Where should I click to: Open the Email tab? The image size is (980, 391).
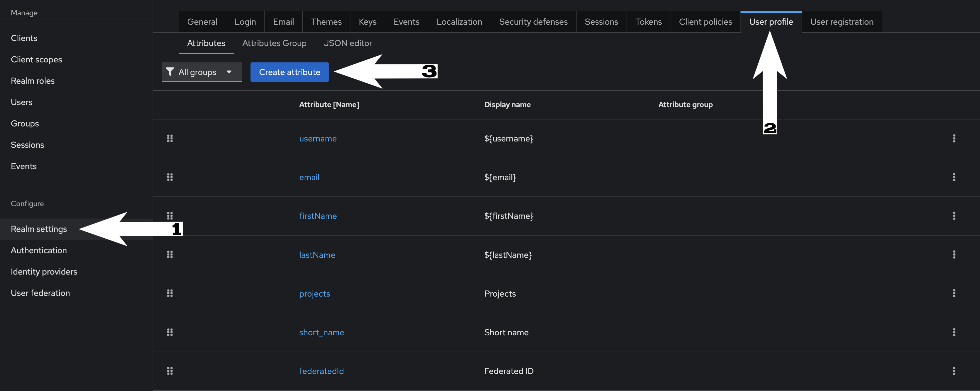pos(284,22)
